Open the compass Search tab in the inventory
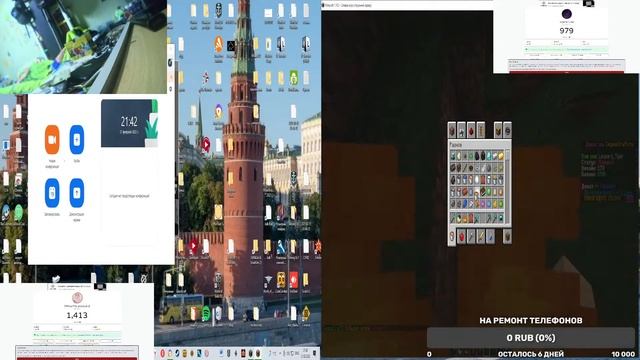640x360 pixels. [x=507, y=131]
